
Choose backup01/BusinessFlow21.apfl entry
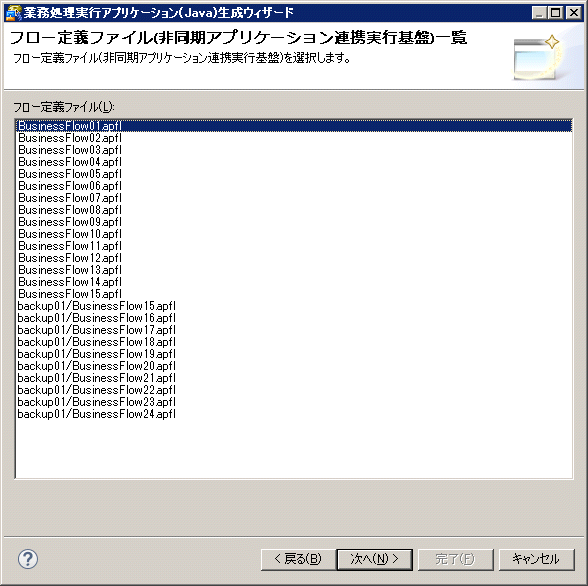click(x=294, y=378)
